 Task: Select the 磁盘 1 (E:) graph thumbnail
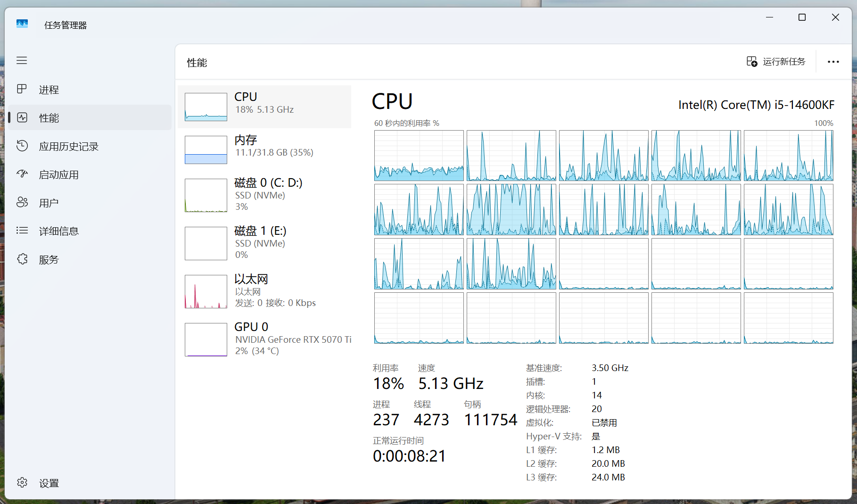[206, 243]
